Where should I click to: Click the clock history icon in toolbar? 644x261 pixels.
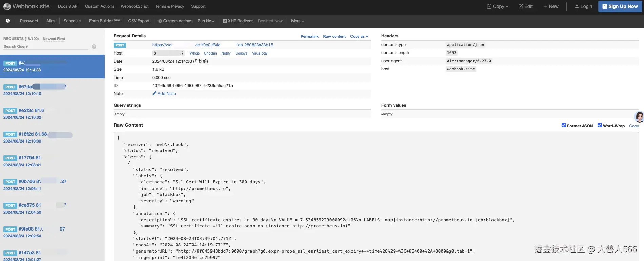pyautogui.click(x=8, y=21)
